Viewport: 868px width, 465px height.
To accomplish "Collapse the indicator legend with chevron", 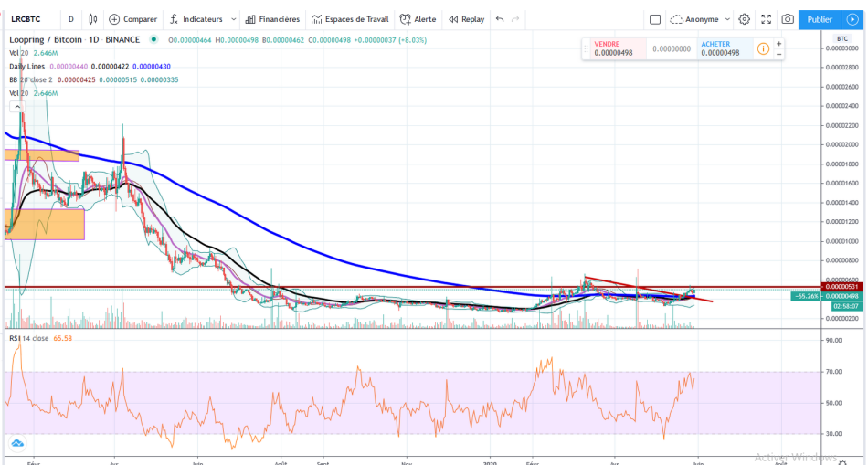I will 17,107.
